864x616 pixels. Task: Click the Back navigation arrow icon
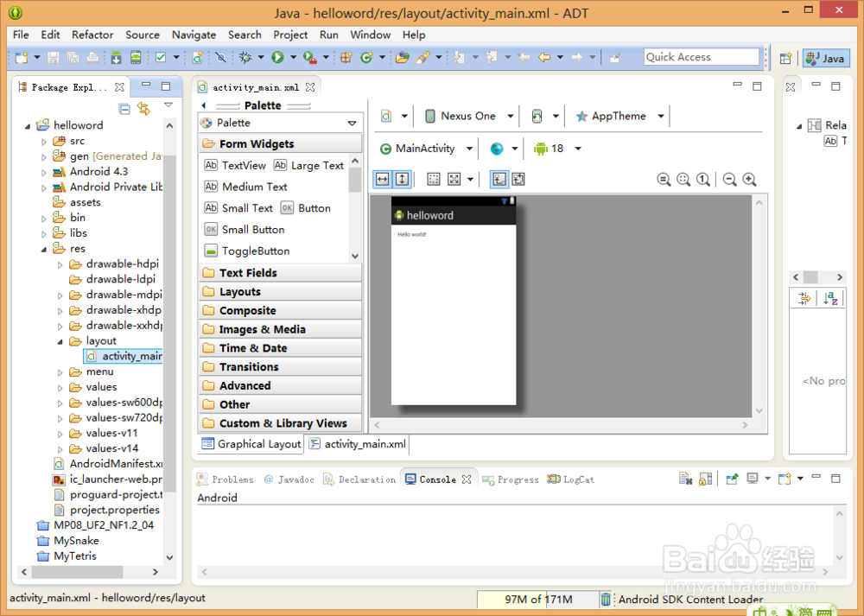click(x=544, y=57)
